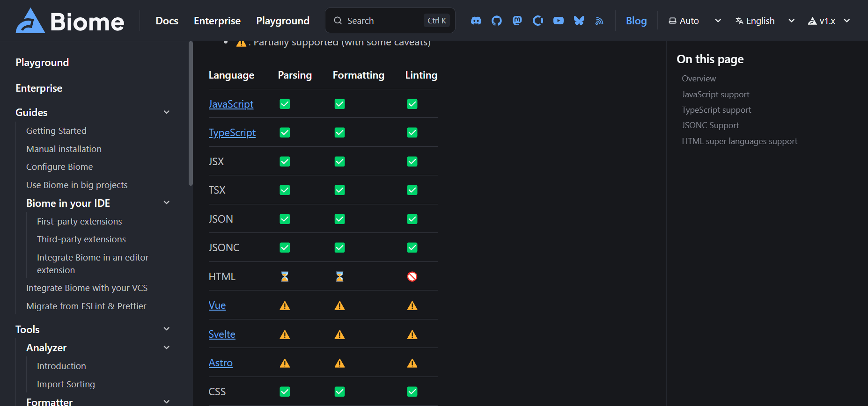The width and height of the screenshot is (868, 406).
Task: Open Integrate Biome with your VCS
Action: [x=87, y=288]
